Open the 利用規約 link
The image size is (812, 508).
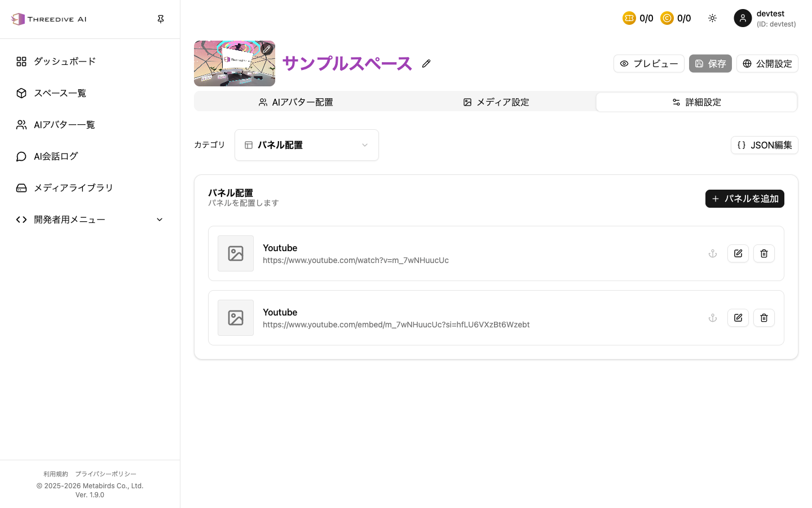tap(56, 474)
